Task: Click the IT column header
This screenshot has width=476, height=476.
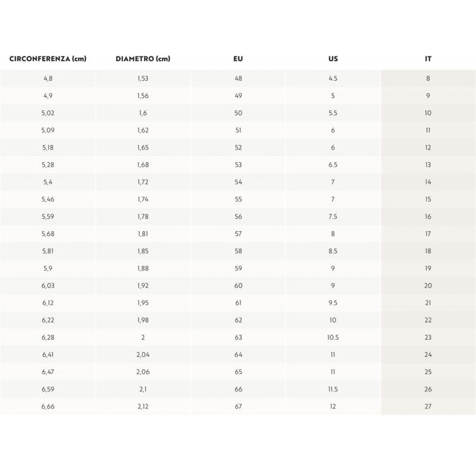Action: click(x=428, y=59)
